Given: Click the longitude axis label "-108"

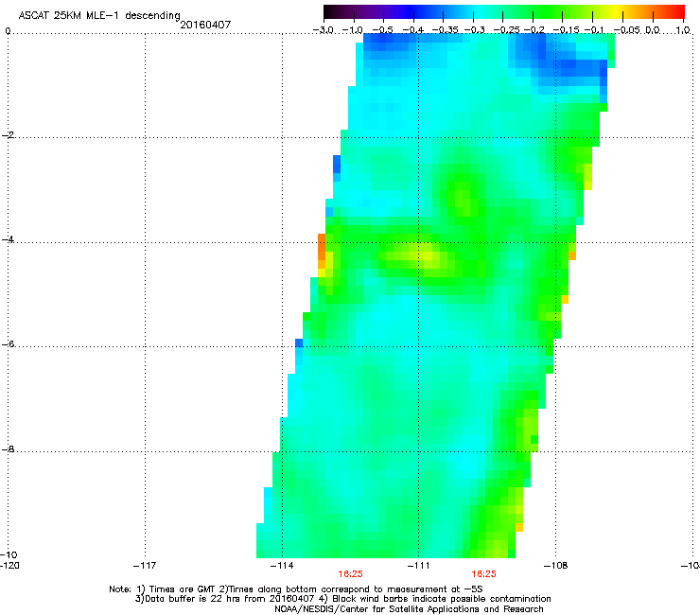Looking at the screenshot, I should tap(556, 566).
